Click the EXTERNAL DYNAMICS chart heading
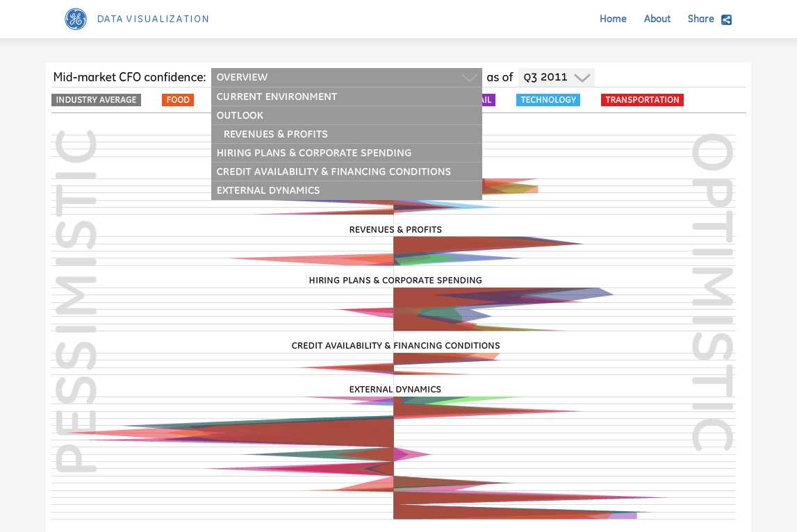The image size is (797, 532). coord(395,389)
